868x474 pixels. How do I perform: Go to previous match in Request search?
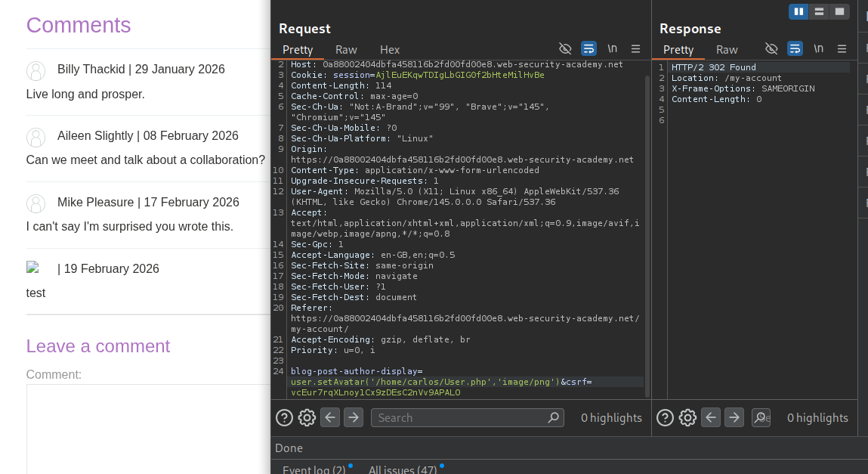(x=330, y=417)
